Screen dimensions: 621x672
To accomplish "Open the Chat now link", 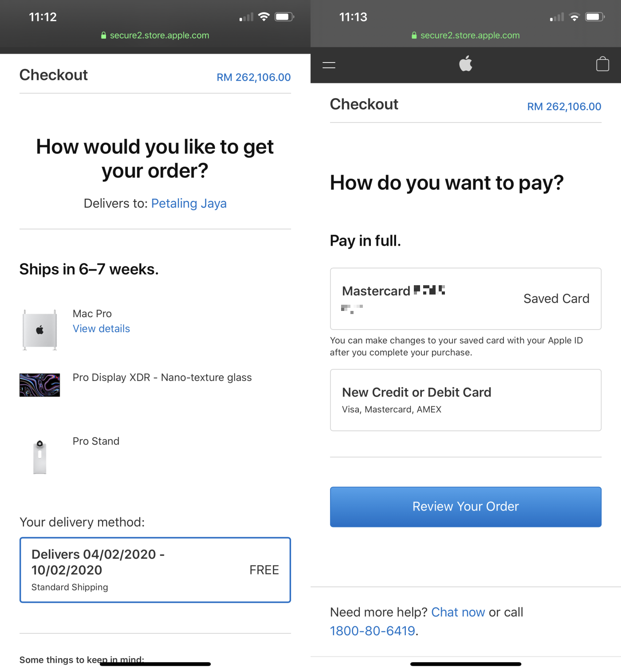I will (x=458, y=612).
